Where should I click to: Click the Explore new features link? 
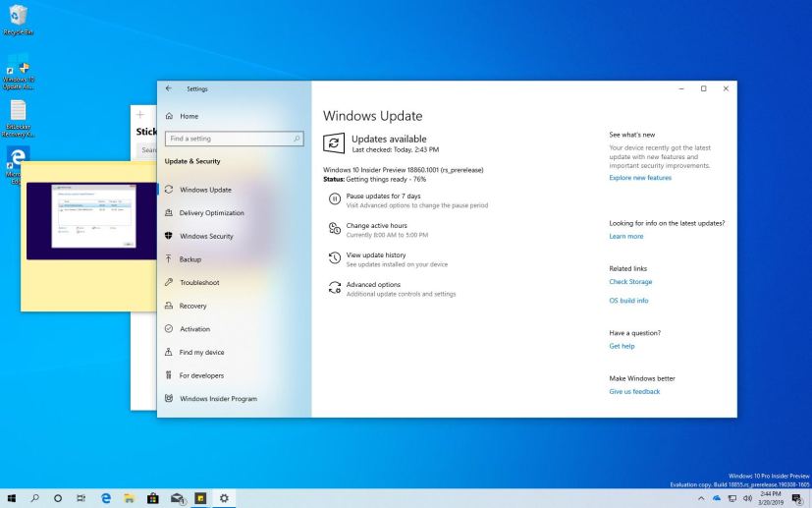coord(640,178)
